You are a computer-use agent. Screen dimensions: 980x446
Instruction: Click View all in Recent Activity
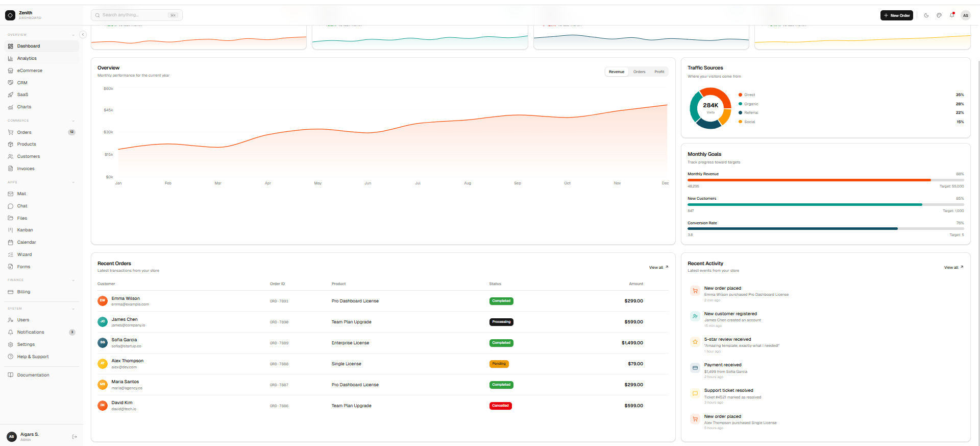[x=953, y=267]
